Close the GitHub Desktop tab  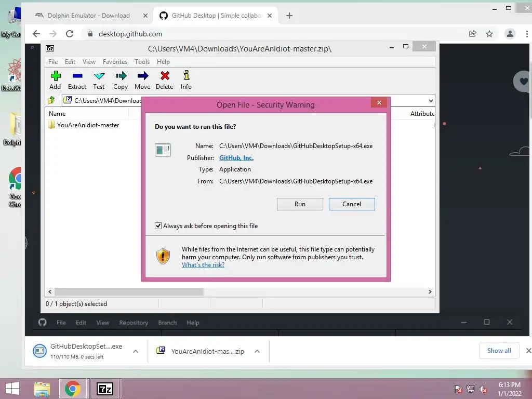[x=270, y=16]
